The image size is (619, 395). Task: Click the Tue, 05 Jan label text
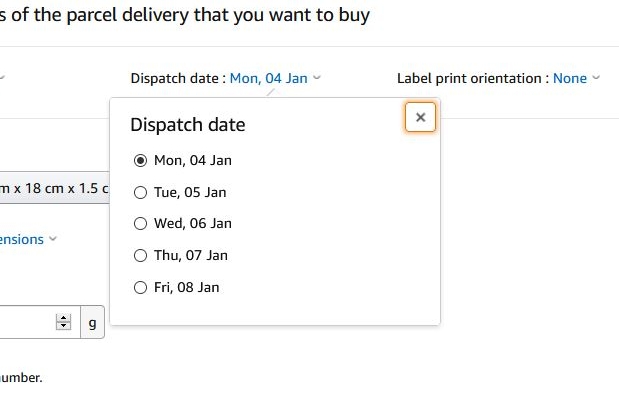pos(190,193)
